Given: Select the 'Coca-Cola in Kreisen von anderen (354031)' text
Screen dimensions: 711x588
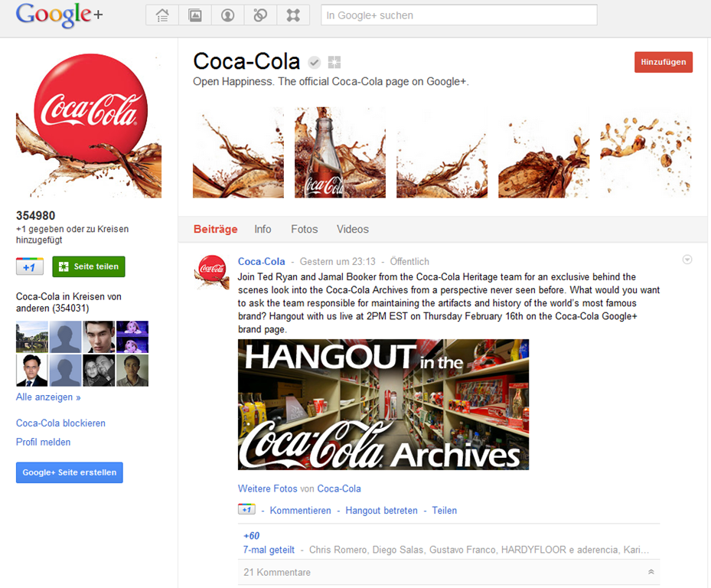Looking at the screenshot, I should click(68, 302).
